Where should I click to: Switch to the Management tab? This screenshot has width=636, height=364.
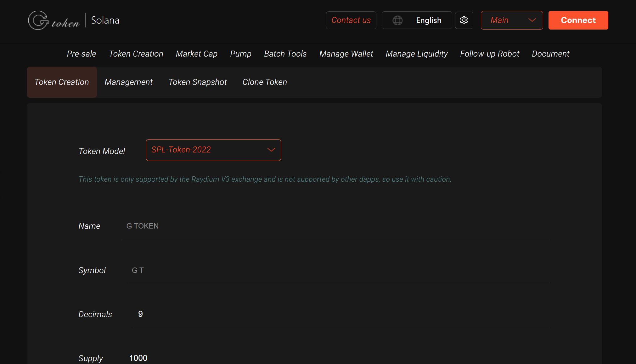[x=128, y=82]
